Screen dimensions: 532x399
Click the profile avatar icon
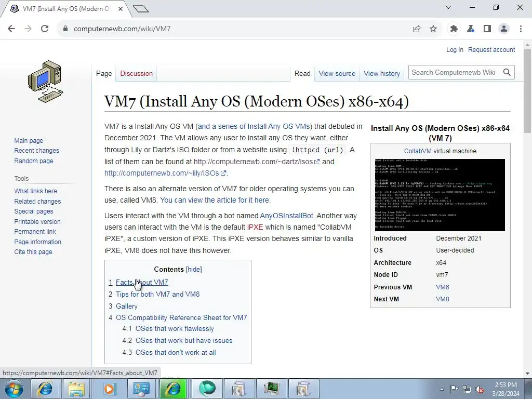[x=504, y=29]
